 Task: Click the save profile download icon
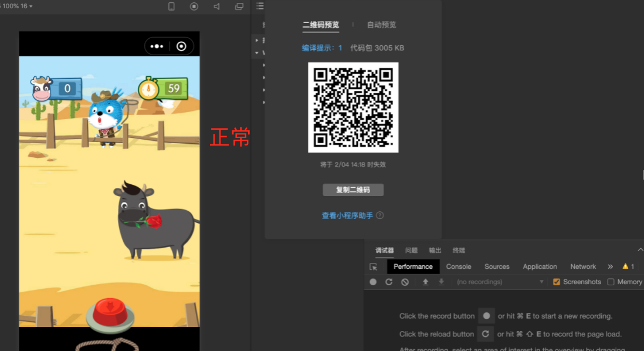pos(441,282)
